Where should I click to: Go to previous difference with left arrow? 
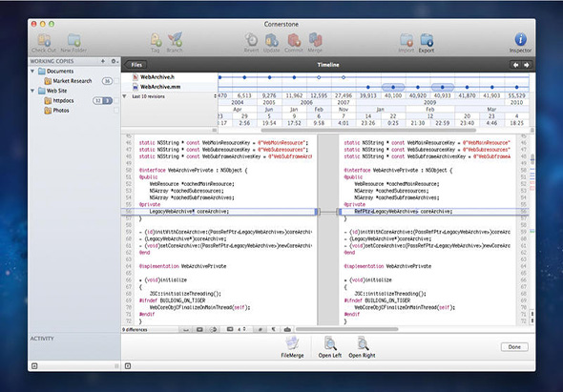(x=515, y=65)
